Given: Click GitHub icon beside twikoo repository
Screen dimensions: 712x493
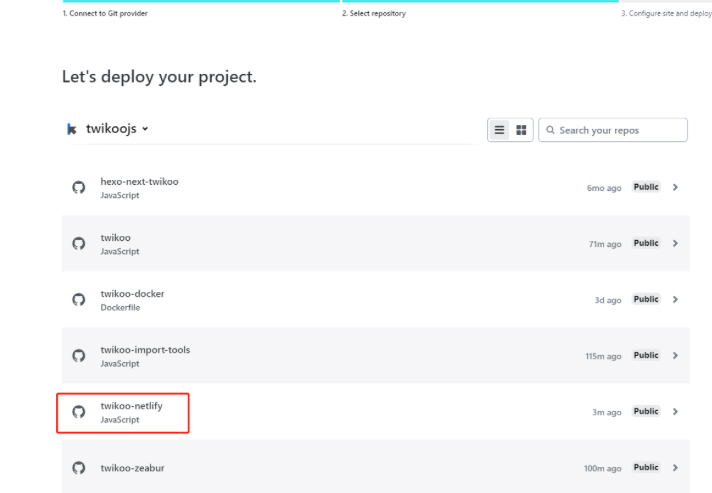Looking at the screenshot, I should 79,244.
